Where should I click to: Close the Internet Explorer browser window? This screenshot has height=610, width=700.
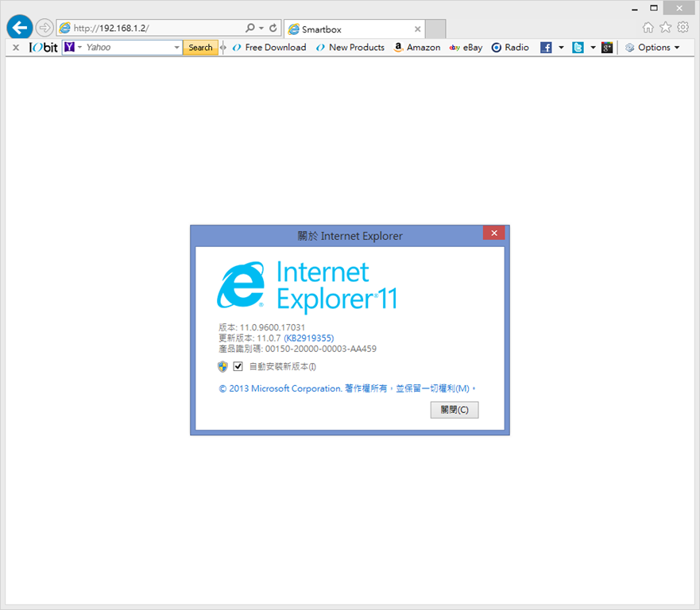pos(679,8)
